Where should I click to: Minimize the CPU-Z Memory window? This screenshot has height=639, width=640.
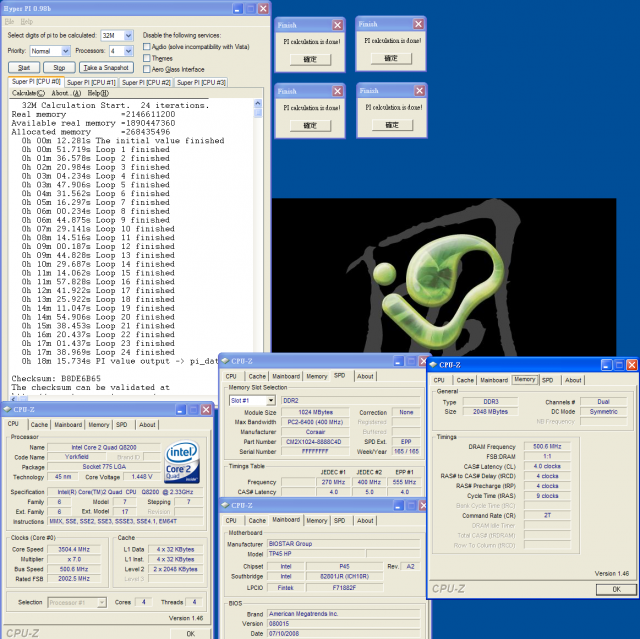point(606,365)
